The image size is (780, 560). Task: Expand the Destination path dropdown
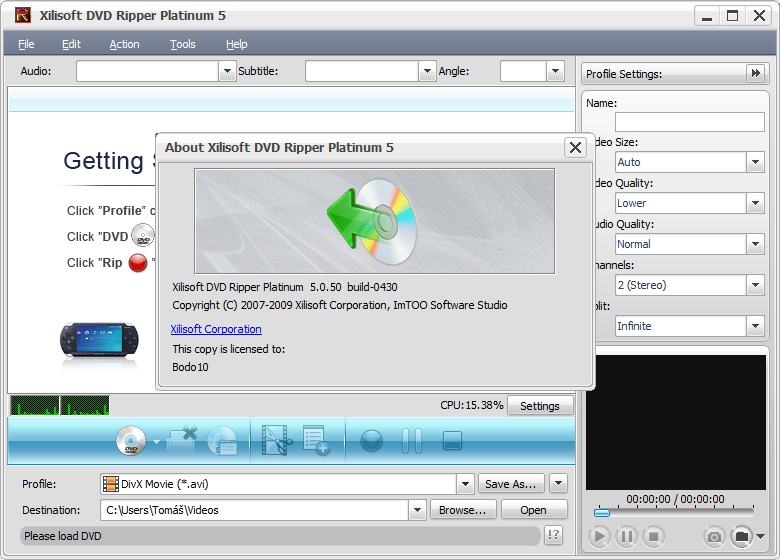coord(417,510)
